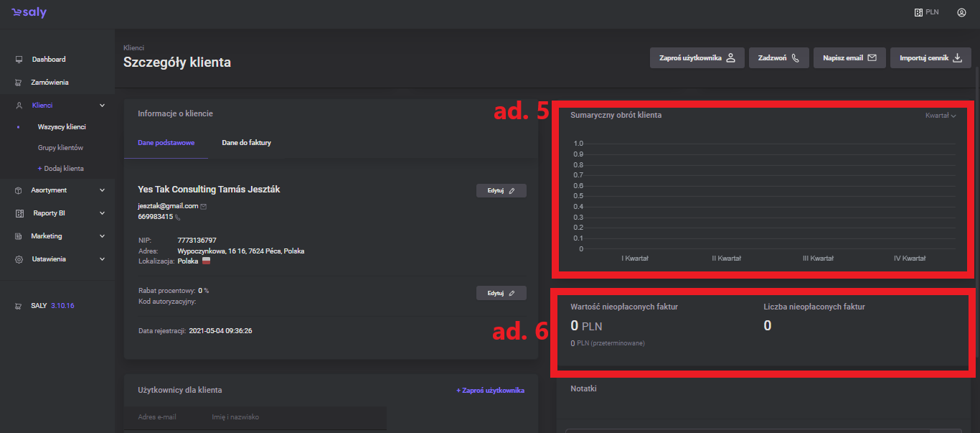Open the user account profile icon
980x433 pixels.
pyautogui.click(x=961, y=12)
